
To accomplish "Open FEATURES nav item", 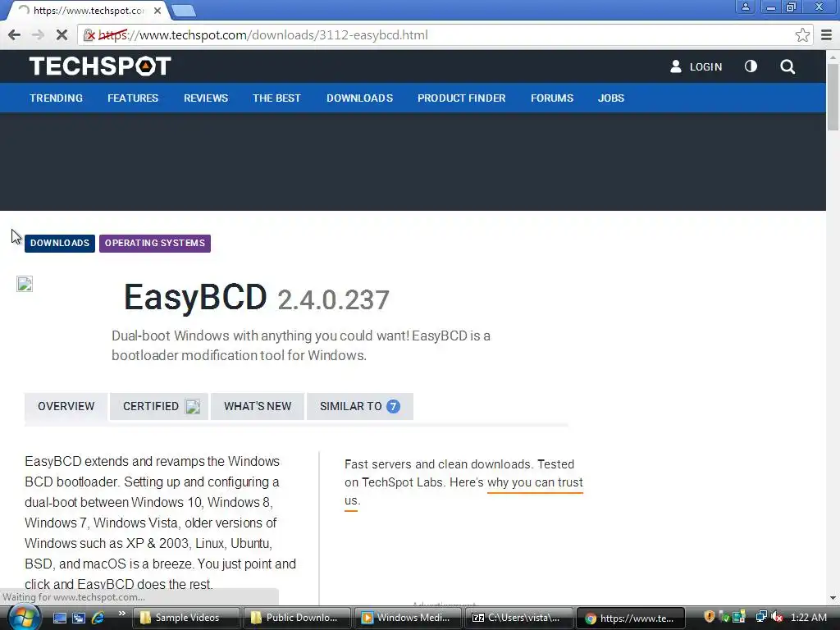I will 133,98.
